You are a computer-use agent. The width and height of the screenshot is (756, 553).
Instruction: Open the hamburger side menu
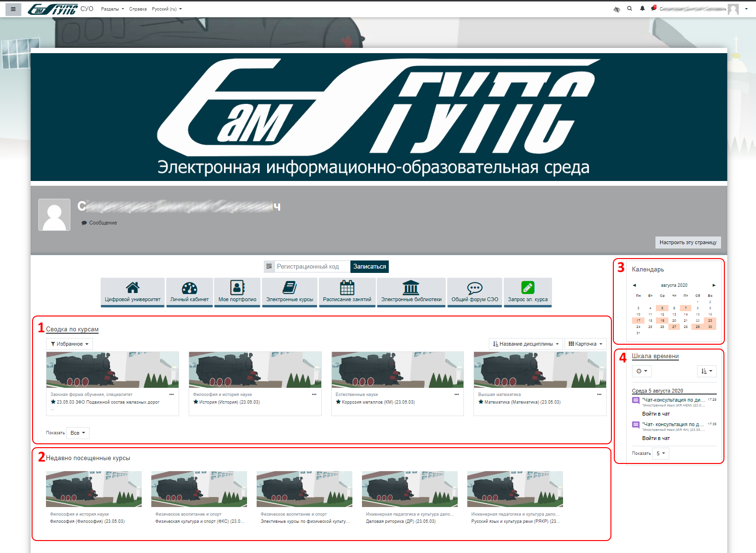click(13, 9)
